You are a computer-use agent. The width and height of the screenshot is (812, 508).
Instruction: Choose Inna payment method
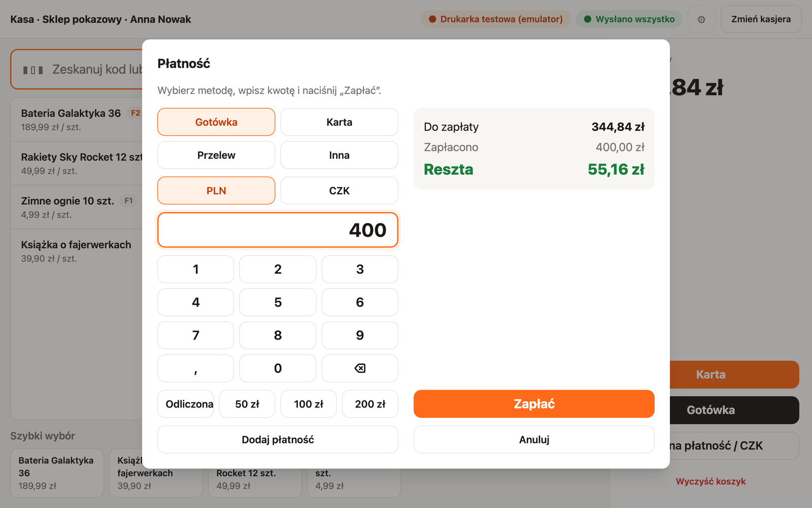[x=339, y=155]
